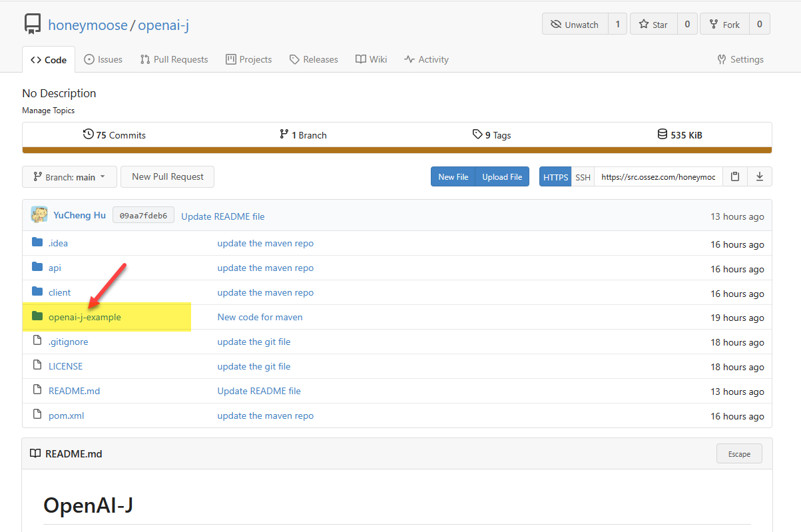
Task: Switch to the Issues tab
Action: (103, 59)
